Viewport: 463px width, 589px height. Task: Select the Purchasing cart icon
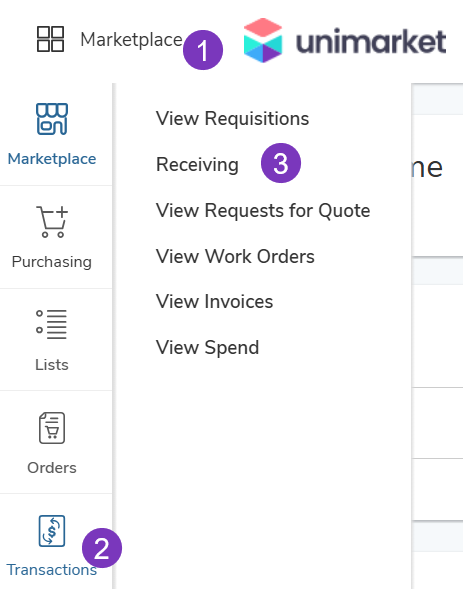pos(52,222)
